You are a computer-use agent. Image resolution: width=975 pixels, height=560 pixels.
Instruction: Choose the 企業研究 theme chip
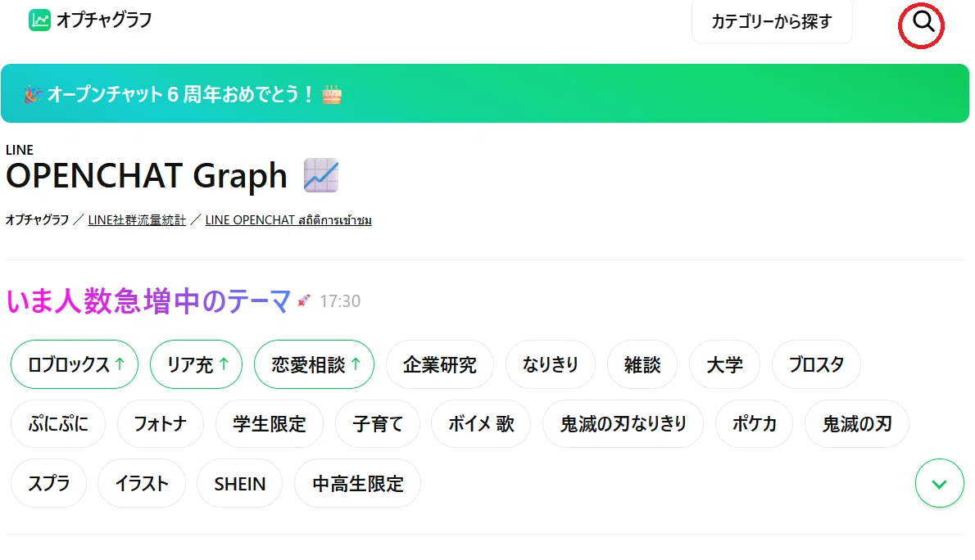tap(440, 364)
